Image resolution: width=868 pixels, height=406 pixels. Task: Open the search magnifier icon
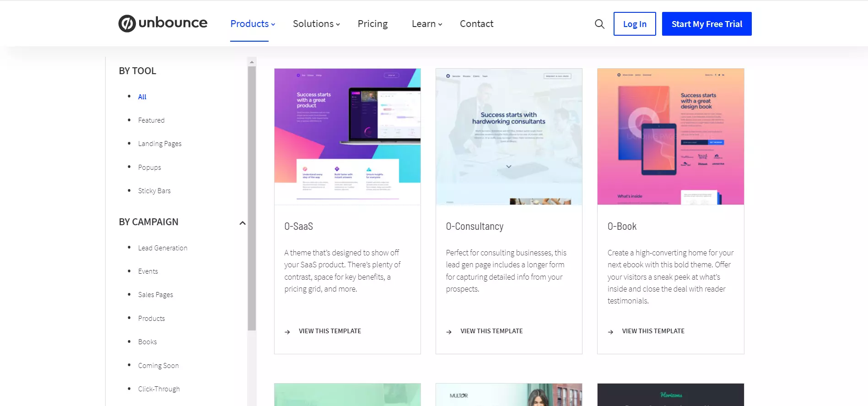[x=599, y=24]
